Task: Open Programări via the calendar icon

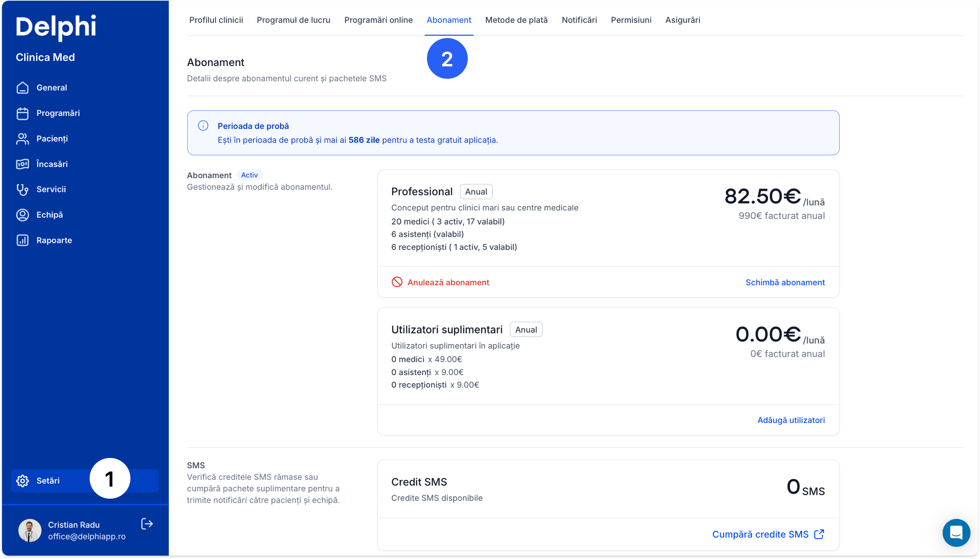Action: pyautogui.click(x=23, y=113)
